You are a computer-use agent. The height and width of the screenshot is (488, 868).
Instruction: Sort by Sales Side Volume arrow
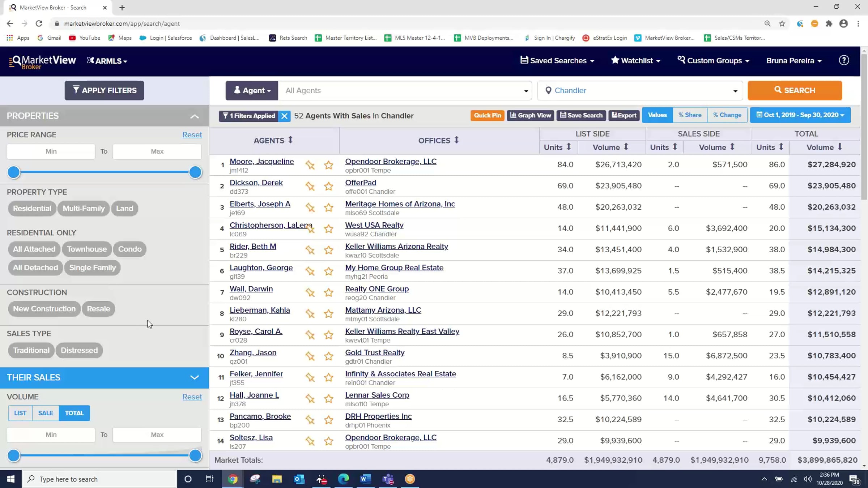732,147
